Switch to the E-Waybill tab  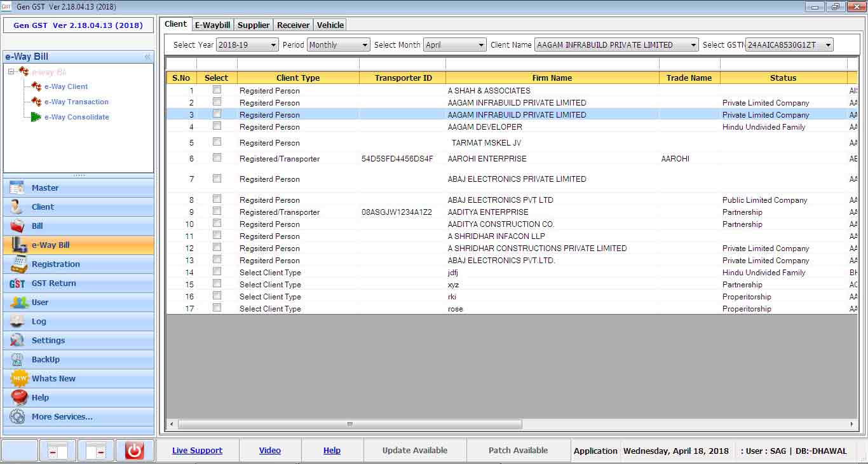212,25
